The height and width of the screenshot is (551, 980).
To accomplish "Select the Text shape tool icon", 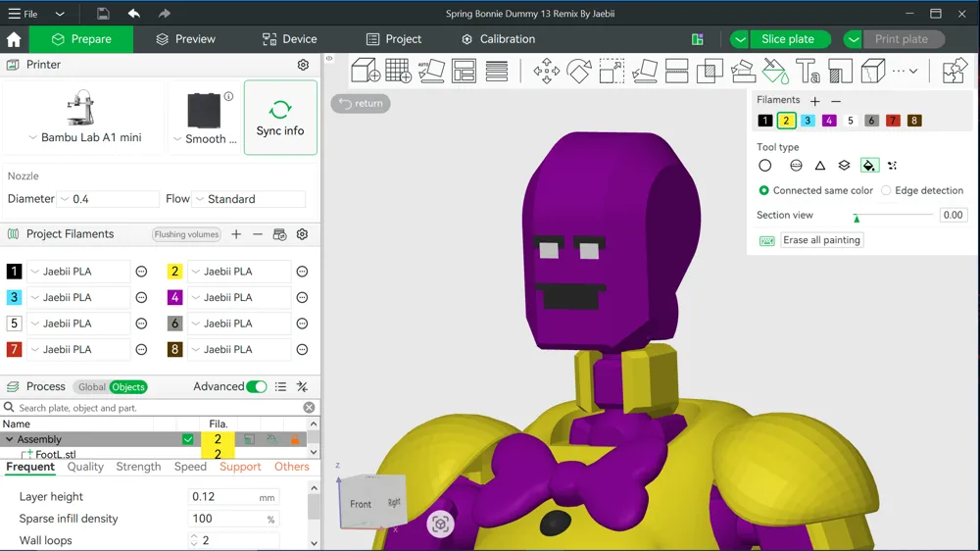I will click(808, 71).
